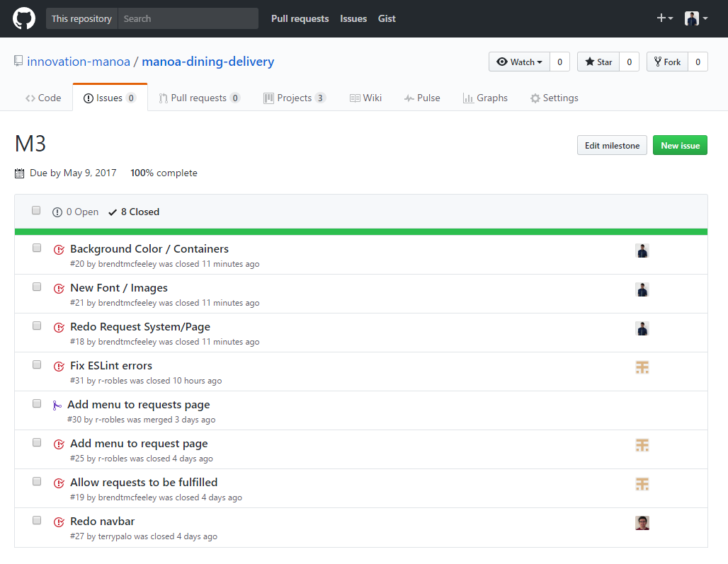
Task: Click closed-issue icon for Allow requests to be fulfilled
Action: click(x=59, y=483)
